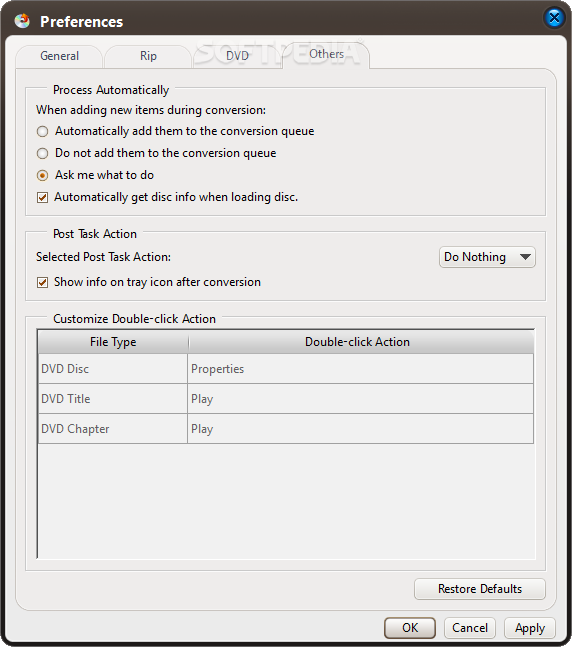
Task: Change the 'Play' action for DVD Title
Action: click(x=361, y=399)
